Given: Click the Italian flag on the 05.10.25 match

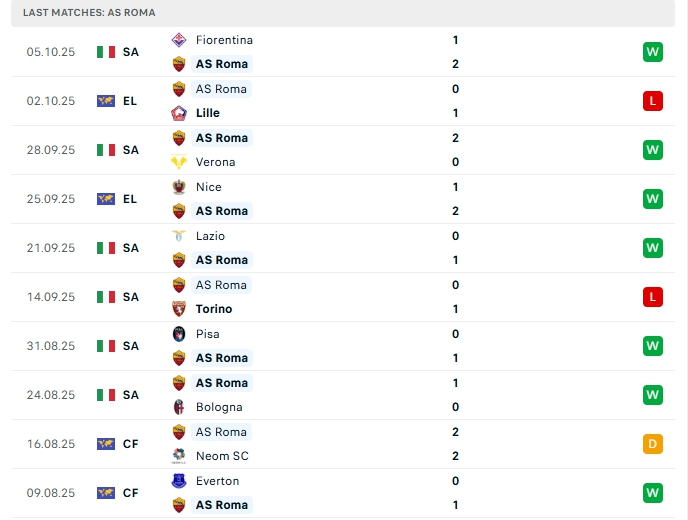Looking at the screenshot, I should click(x=106, y=52).
